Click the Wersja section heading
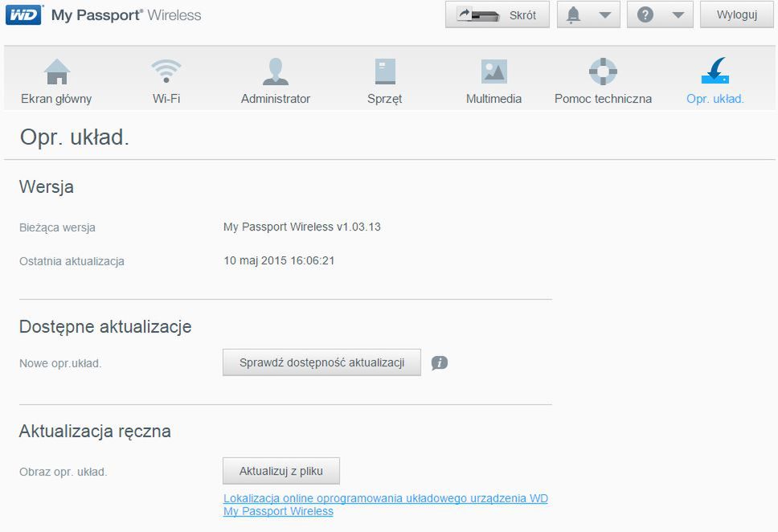 (x=46, y=187)
